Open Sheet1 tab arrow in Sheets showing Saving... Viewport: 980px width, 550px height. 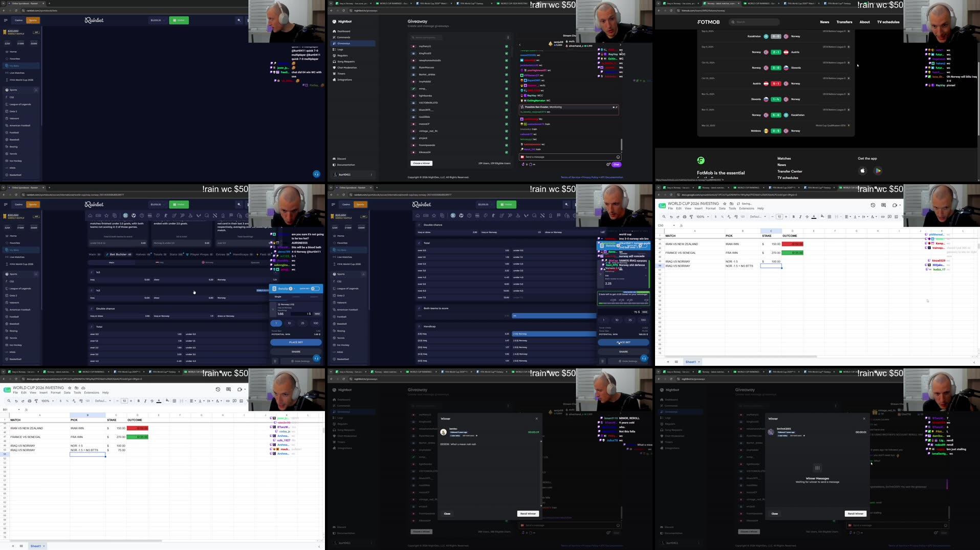(699, 362)
